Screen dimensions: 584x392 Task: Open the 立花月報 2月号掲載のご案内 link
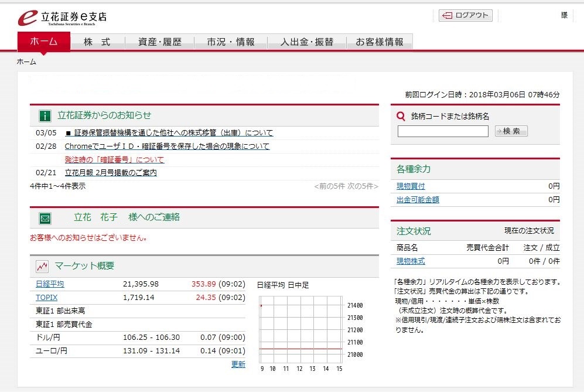click(x=111, y=172)
